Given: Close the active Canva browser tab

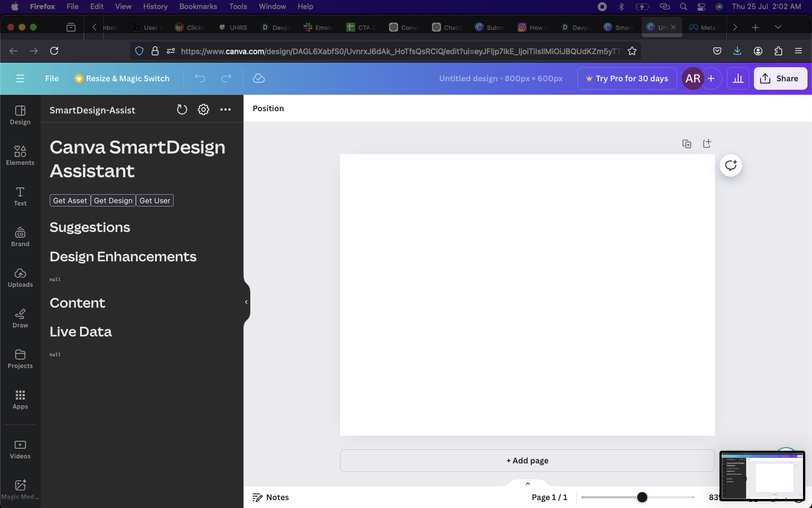Looking at the screenshot, I should pos(673,27).
